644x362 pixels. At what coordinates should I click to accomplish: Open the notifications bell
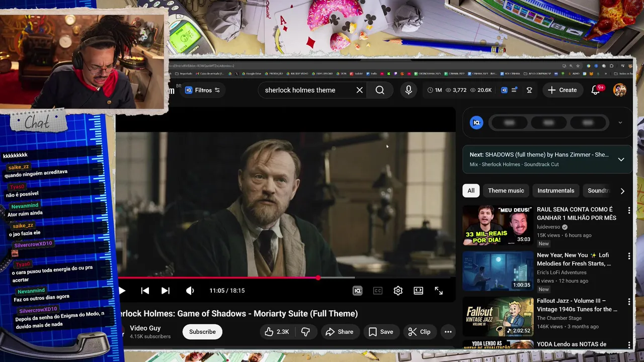pos(596,90)
